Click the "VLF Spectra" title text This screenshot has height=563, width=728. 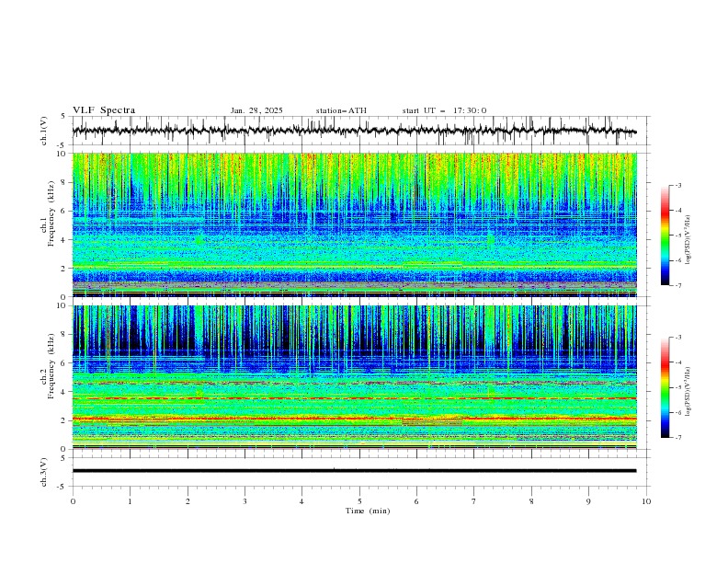click(104, 110)
